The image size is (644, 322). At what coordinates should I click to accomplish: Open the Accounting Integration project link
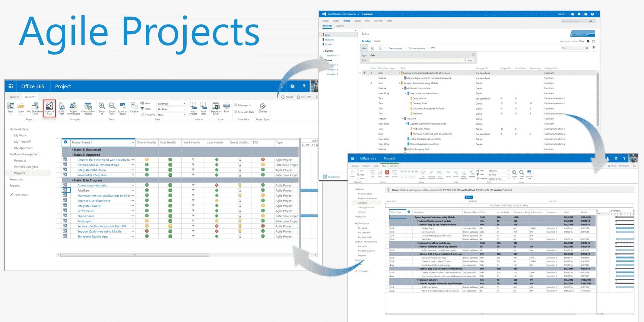click(93, 186)
